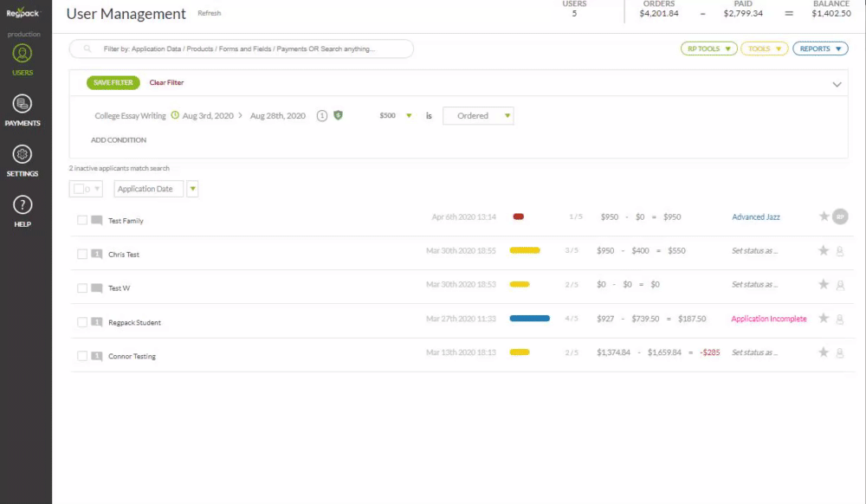Click the green shield icon in filter
The height and width of the screenshot is (504, 866).
click(338, 115)
